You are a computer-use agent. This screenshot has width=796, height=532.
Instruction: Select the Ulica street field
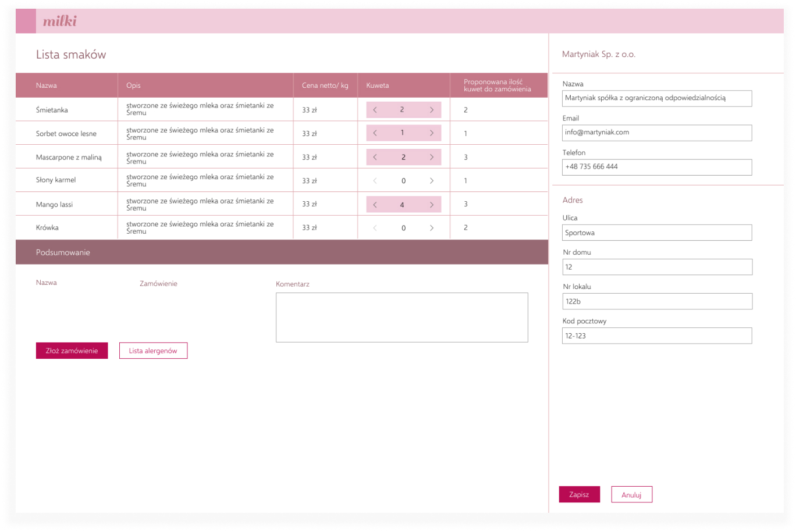click(x=657, y=233)
